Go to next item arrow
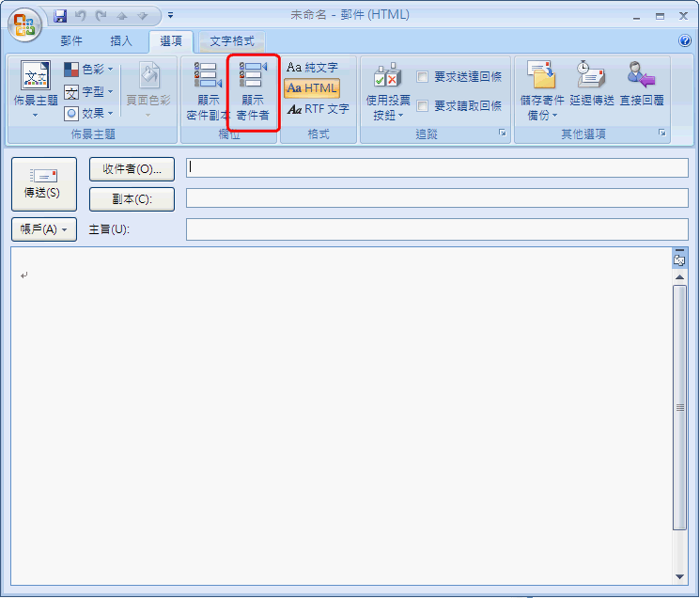700x598 pixels. (x=143, y=16)
